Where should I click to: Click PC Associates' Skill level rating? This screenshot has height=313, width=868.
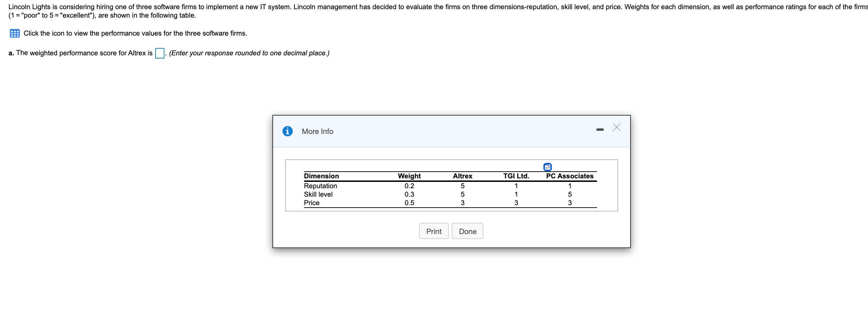click(570, 194)
